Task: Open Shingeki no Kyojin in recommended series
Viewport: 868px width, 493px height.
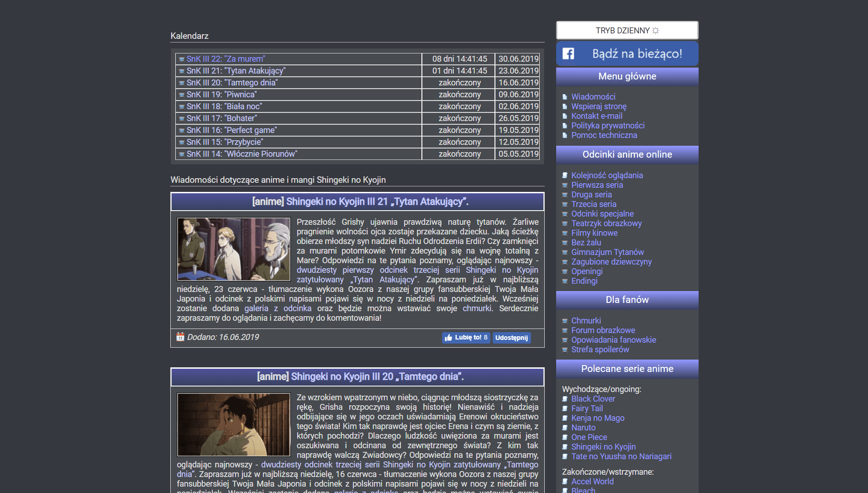Action: (603, 447)
